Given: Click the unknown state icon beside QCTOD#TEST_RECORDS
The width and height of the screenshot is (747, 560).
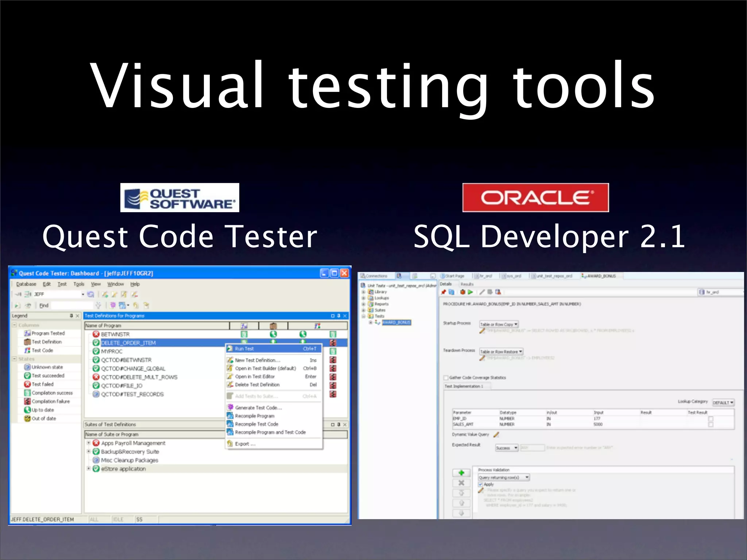Looking at the screenshot, I should click(96, 394).
